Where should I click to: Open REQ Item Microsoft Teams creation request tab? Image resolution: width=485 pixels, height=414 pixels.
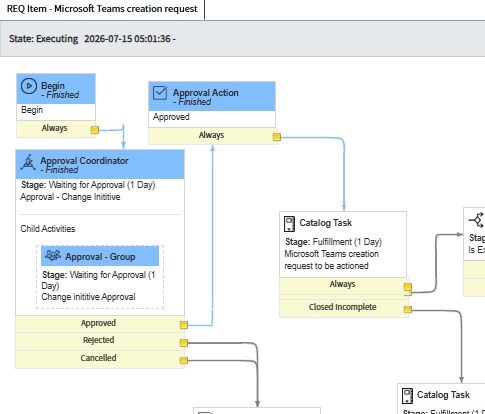[x=102, y=9]
